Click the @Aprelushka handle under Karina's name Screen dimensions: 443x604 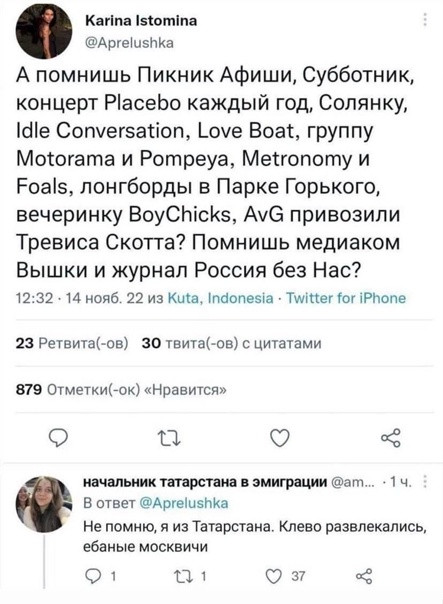pyautogui.click(x=129, y=42)
